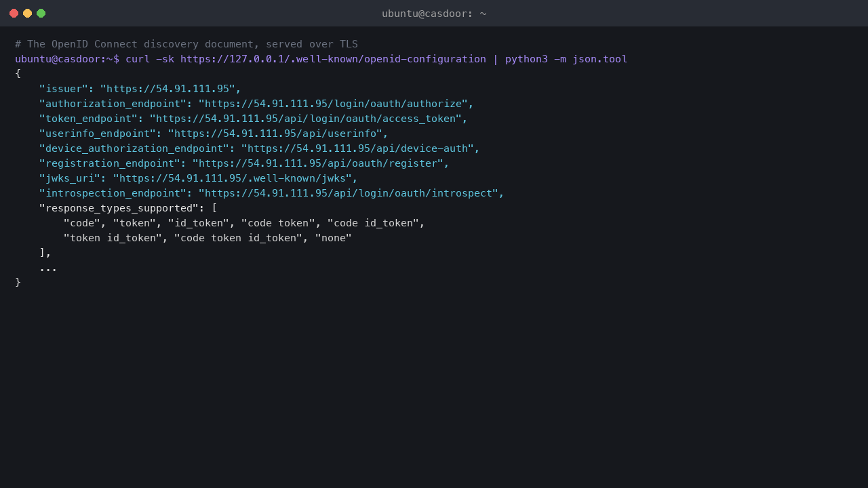The height and width of the screenshot is (488, 868).
Task: Click the "code token" response type value
Action: pos(278,223)
